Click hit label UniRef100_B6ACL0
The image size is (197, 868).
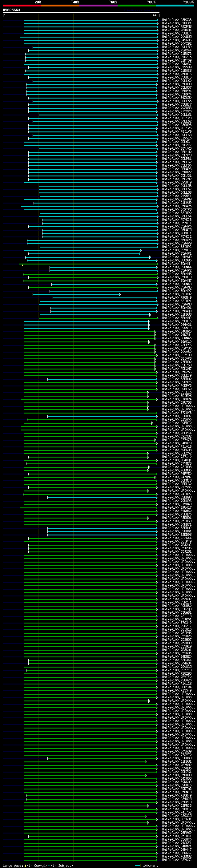[x=177, y=341]
